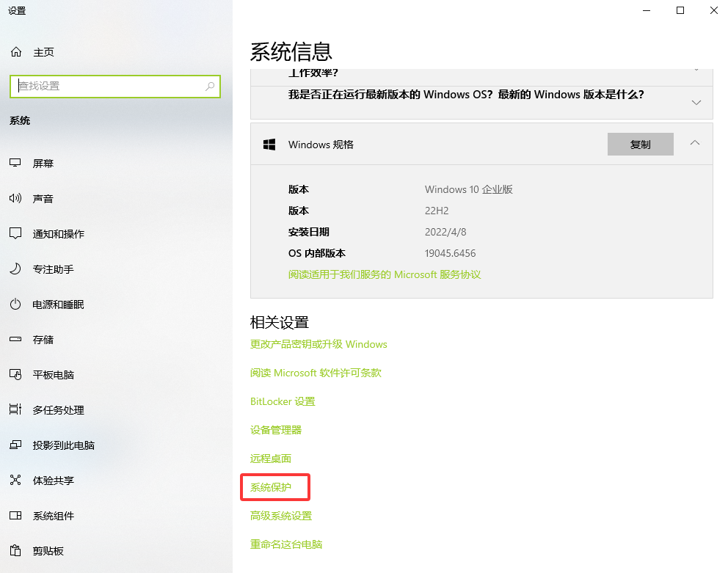Viewport: 728px width, 573px height.
Task: Click the OS 内部版本 label
Action: (x=316, y=254)
